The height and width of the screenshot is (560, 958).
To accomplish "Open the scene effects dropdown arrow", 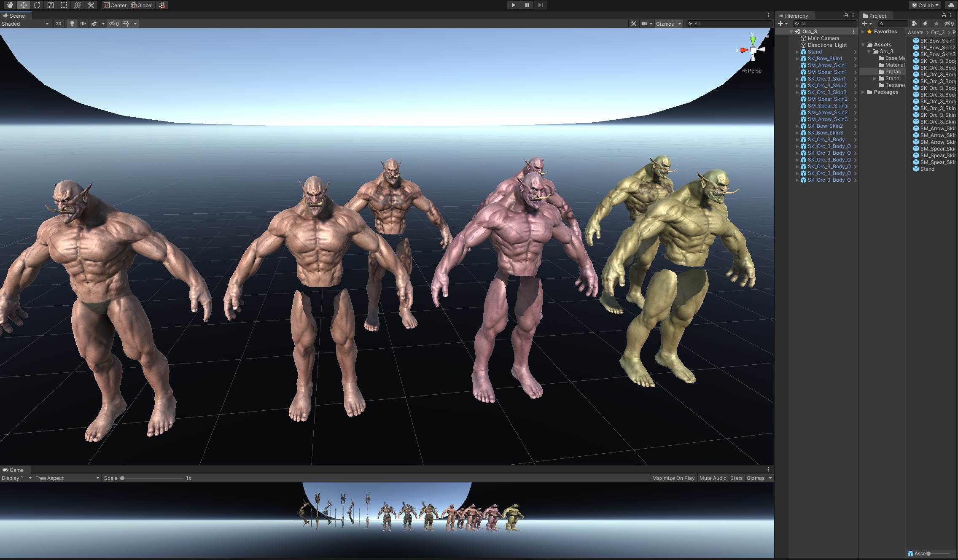I will tap(103, 24).
